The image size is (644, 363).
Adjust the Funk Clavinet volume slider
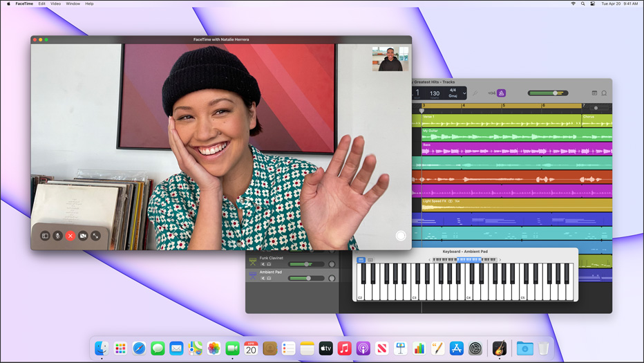306,264
